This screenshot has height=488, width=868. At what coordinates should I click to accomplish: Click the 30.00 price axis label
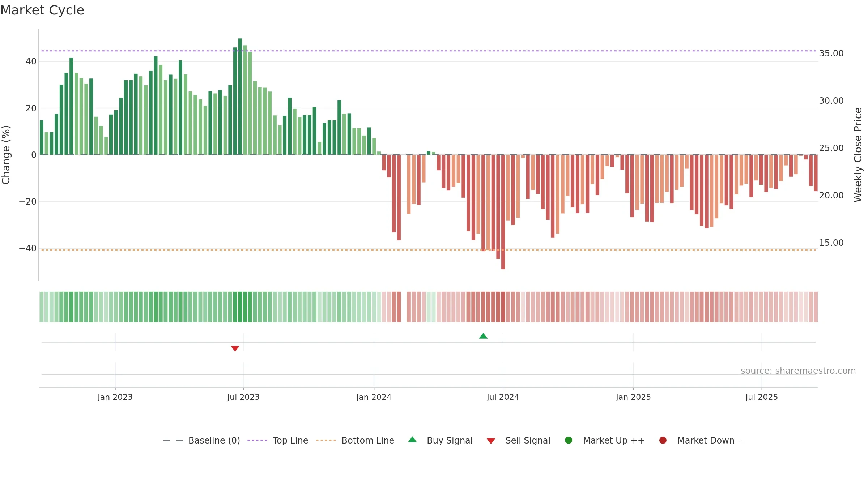(x=831, y=101)
